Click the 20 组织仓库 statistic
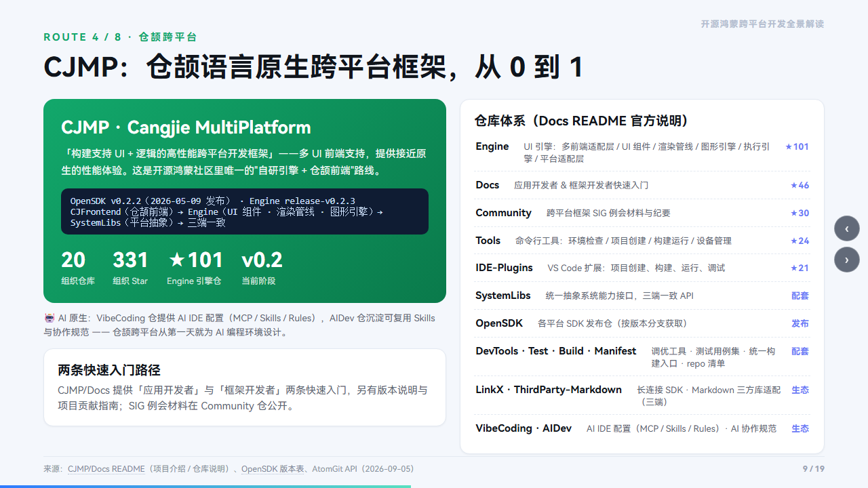The image size is (868, 488). 78,268
